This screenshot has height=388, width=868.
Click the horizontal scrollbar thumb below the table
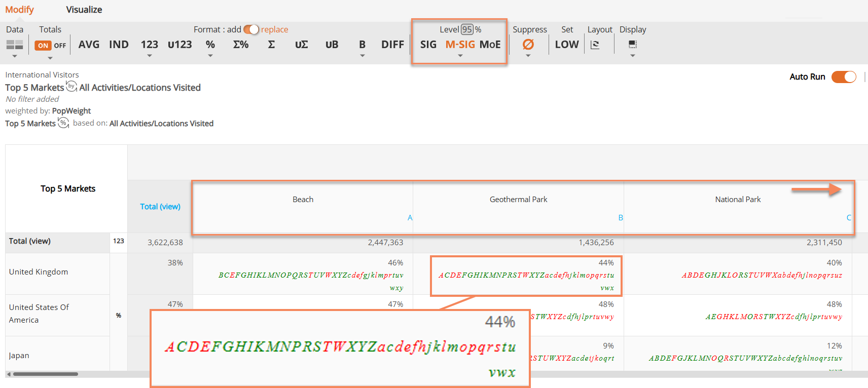coord(46,374)
